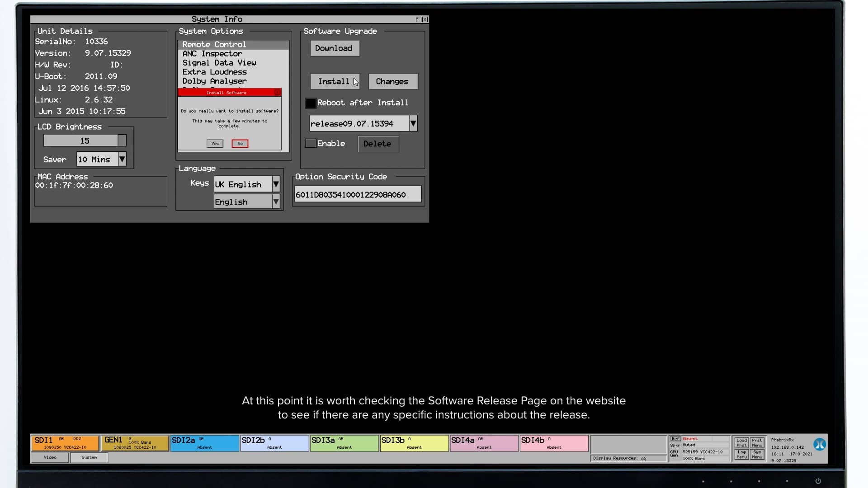Click the Ref status indicator
868x488 pixels.
675,438
